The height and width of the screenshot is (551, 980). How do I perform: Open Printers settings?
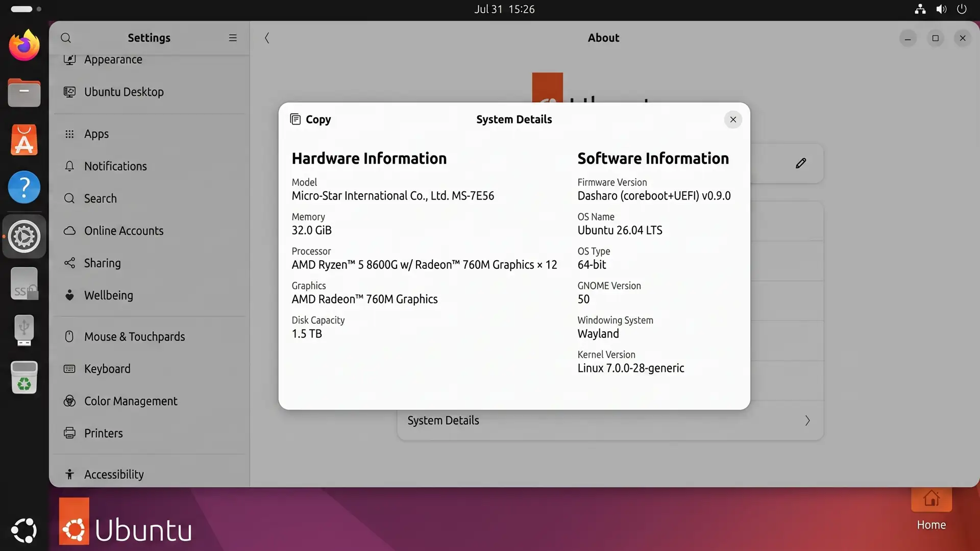pos(149,433)
